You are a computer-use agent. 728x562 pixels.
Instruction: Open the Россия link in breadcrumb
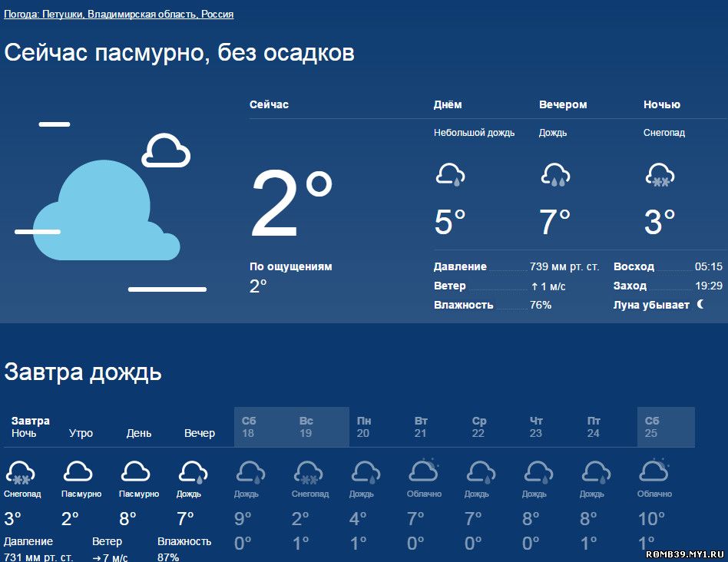pyautogui.click(x=217, y=15)
